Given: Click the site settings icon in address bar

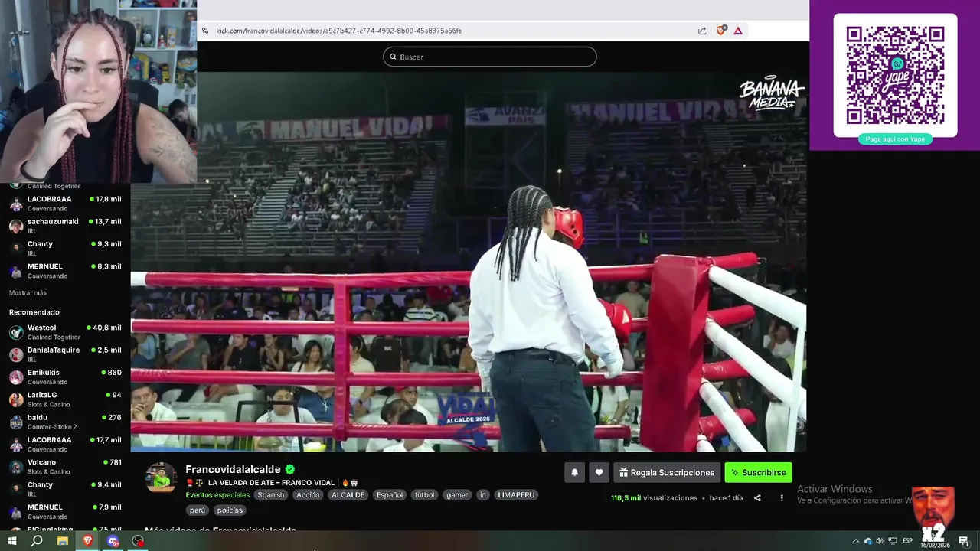Looking at the screenshot, I should [x=204, y=31].
